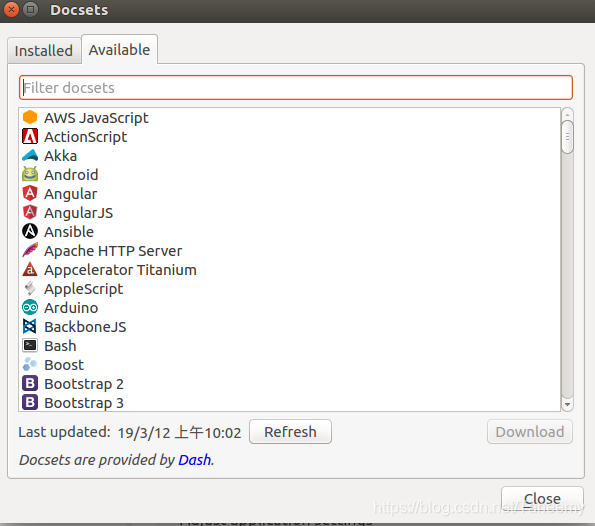
Task: Pick the "Bash" docset name
Action: pyautogui.click(x=60, y=346)
